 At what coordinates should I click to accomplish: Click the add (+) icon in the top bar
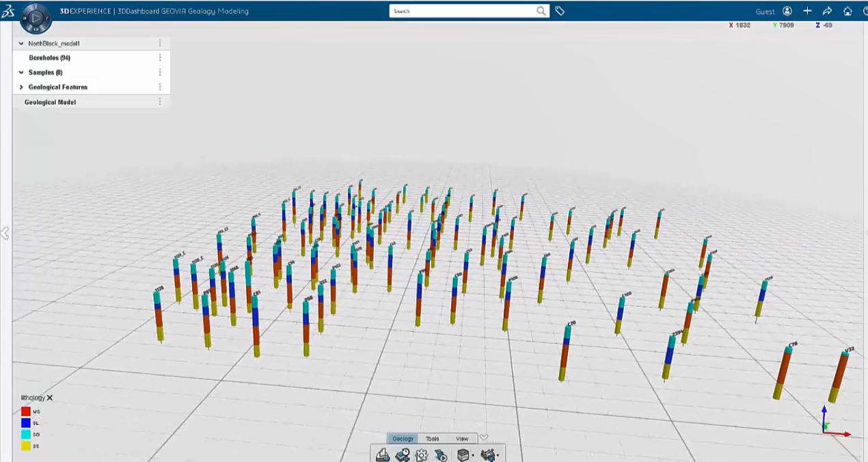click(x=806, y=11)
